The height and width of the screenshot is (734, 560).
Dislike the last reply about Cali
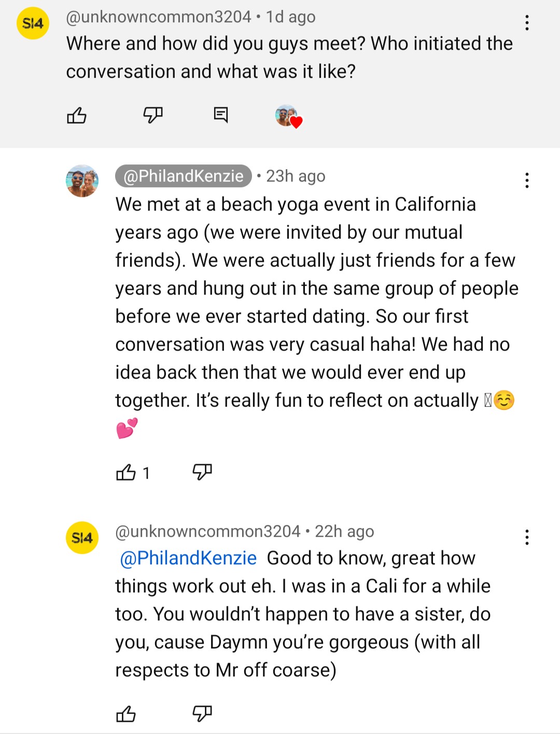pos(202,714)
